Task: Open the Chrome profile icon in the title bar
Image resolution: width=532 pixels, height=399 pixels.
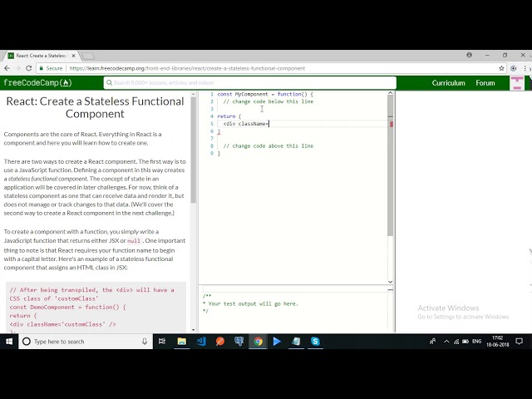Action: [x=469, y=55]
